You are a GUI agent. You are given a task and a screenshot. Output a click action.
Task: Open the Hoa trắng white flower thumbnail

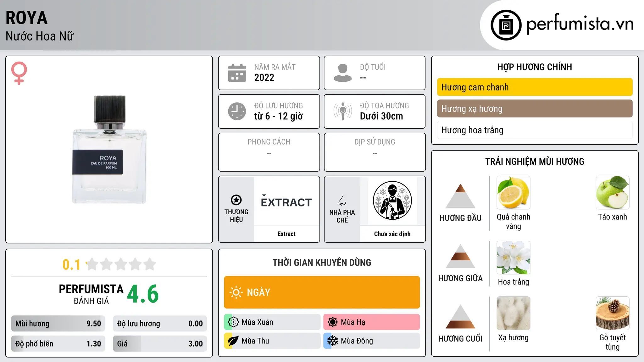pos(514,258)
